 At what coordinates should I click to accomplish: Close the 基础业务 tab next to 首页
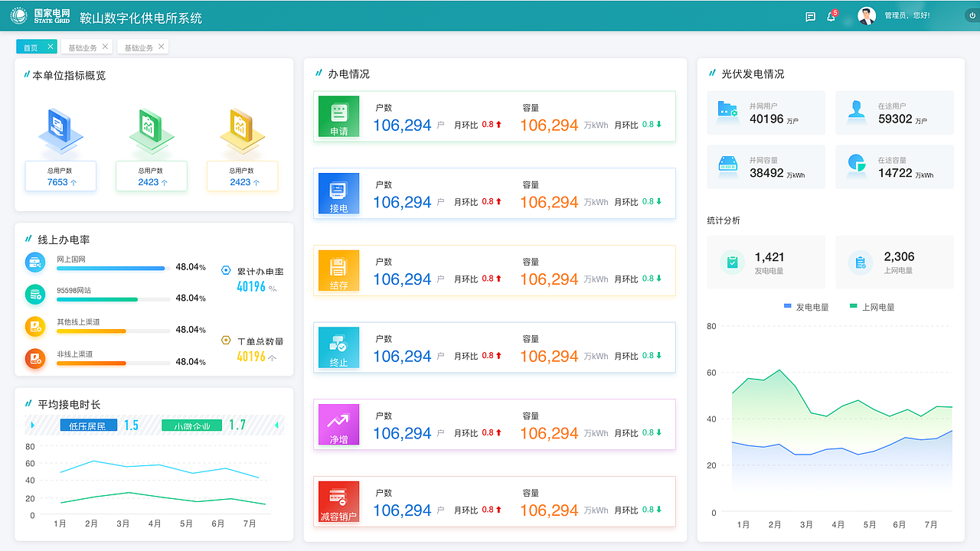(105, 47)
